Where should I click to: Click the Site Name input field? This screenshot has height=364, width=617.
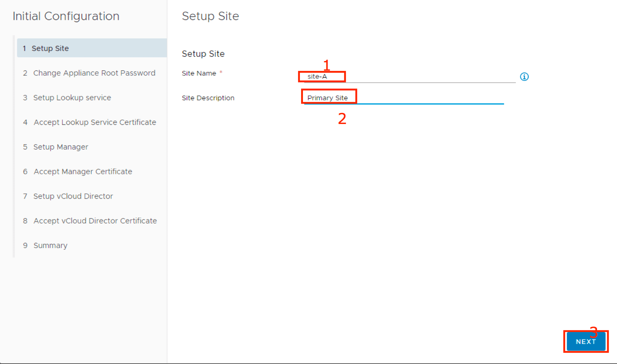(x=409, y=77)
